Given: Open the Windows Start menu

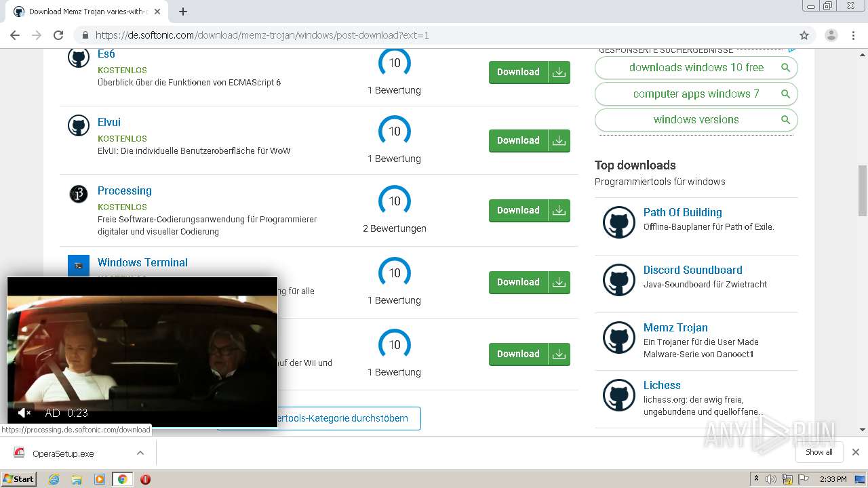Looking at the screenshot, I should [x=19, y=479].
